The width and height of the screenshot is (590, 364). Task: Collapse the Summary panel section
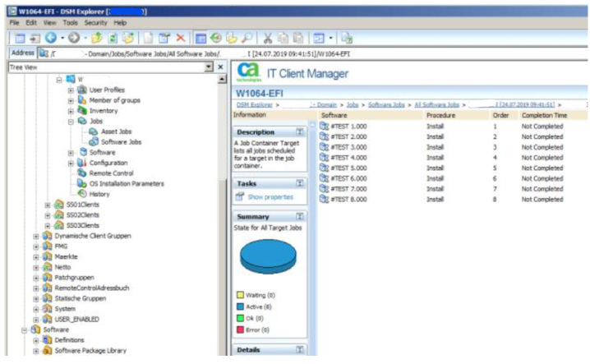click(300, 216)
